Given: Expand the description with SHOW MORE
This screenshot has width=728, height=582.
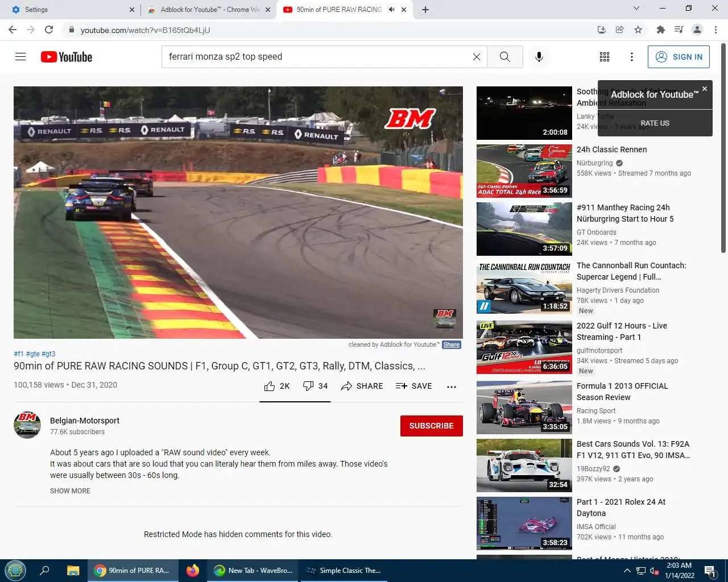Looking at the screenshot, I should pyautogui.click(x=70, y=491).
